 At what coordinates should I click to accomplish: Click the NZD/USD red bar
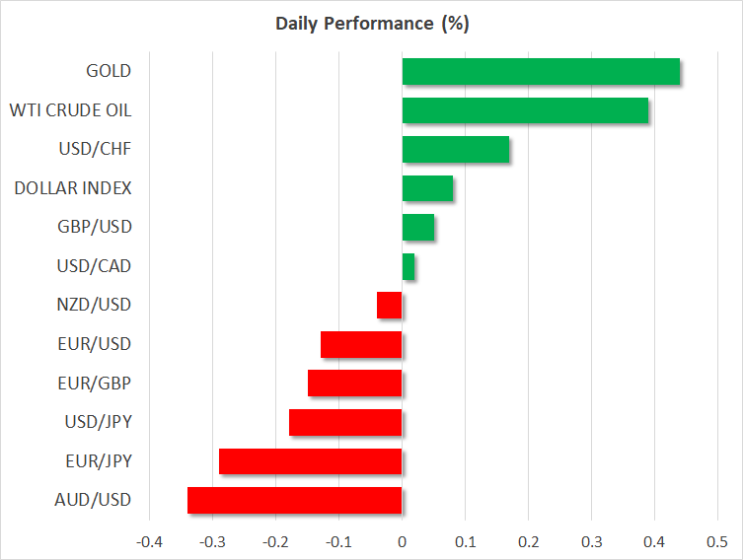[x=390, y=305]
